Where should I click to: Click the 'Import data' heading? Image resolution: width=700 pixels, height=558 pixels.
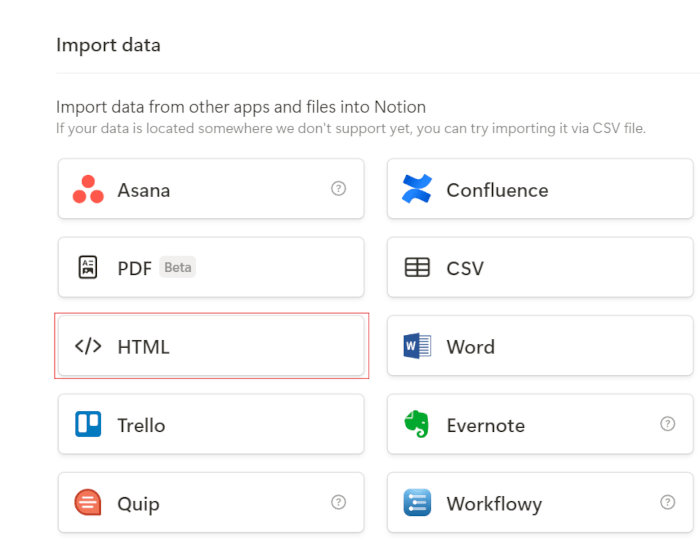pyautogui.click(x=108, y=45)
